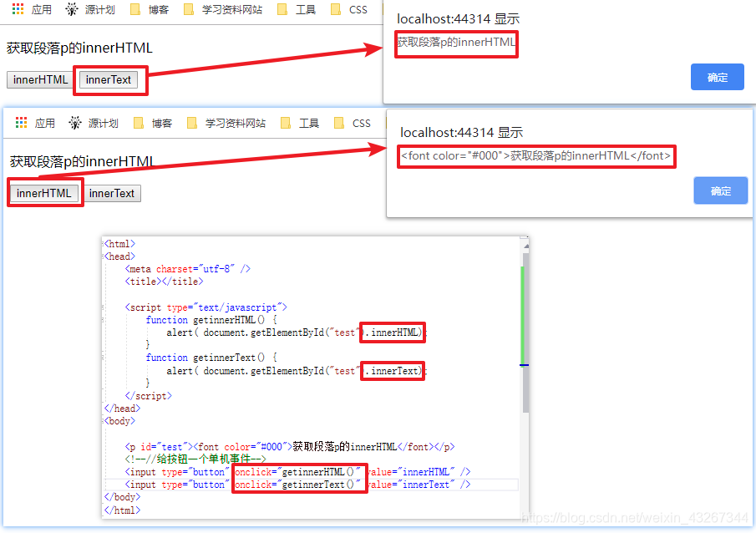
Task: Click the CSS folder icon on top bar
Action: click(337, 9)
